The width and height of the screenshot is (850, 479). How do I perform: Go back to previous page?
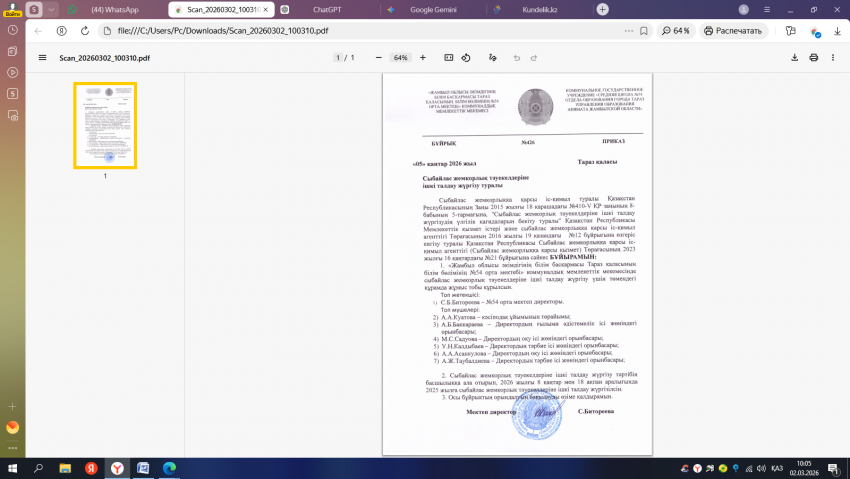tap(38, 31)
